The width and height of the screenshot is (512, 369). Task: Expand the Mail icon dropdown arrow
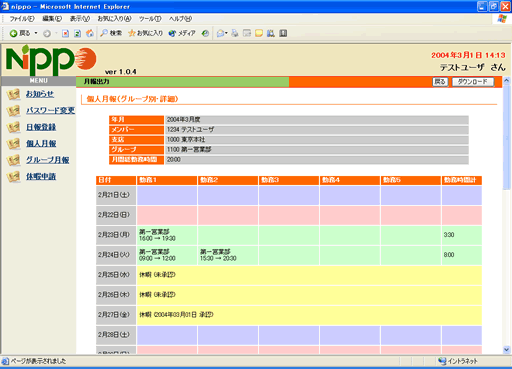click(x=226, y=33)
